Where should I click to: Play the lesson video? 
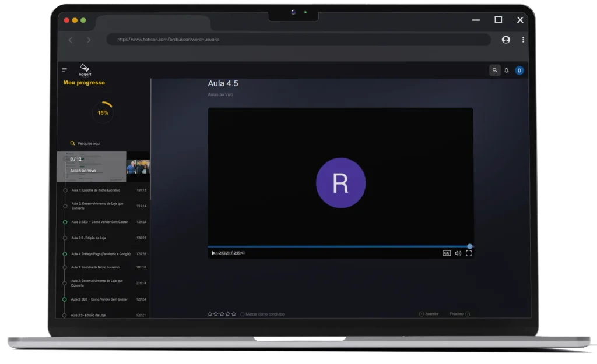click(x=213, y=253)
